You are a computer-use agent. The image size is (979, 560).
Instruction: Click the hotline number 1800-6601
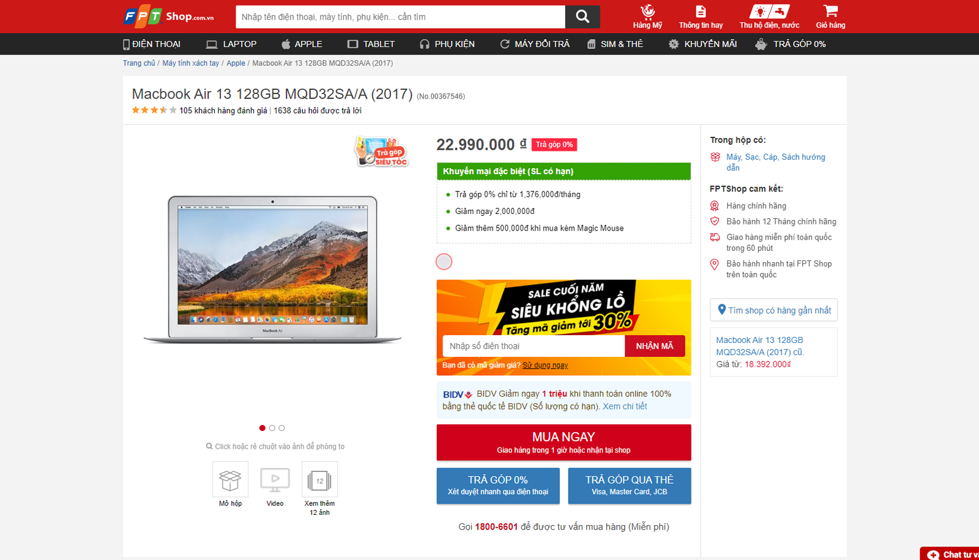pyautogui.click(x=496, y=526)
